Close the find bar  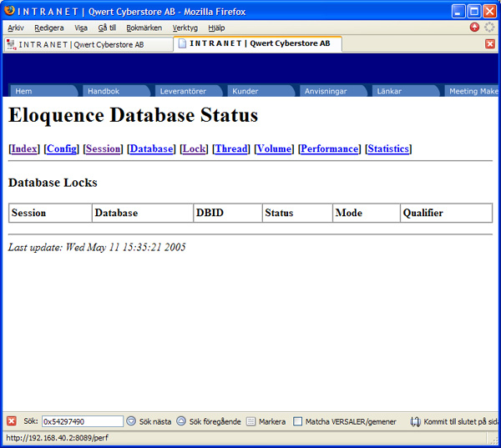click(x=12, y=420)
